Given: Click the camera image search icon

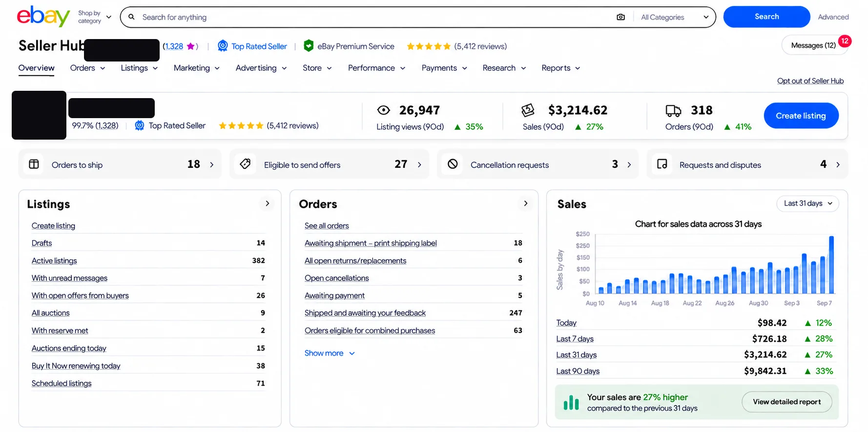Looking at the screenshot, I should pos(620,17).
